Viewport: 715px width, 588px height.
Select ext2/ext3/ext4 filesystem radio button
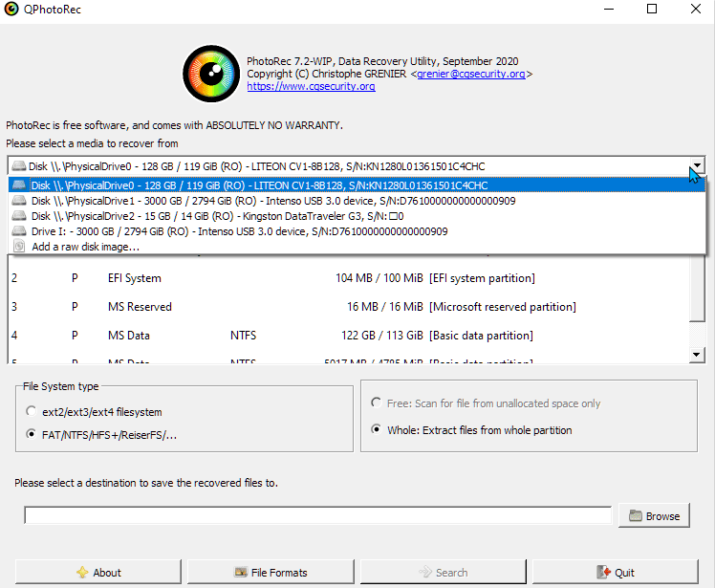[31, 411]
